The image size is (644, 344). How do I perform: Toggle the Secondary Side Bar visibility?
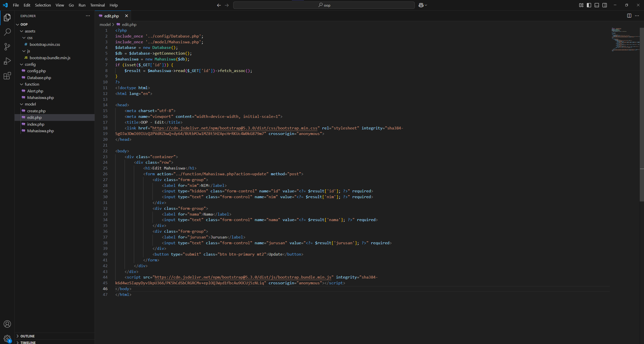[x=605, y=5]
